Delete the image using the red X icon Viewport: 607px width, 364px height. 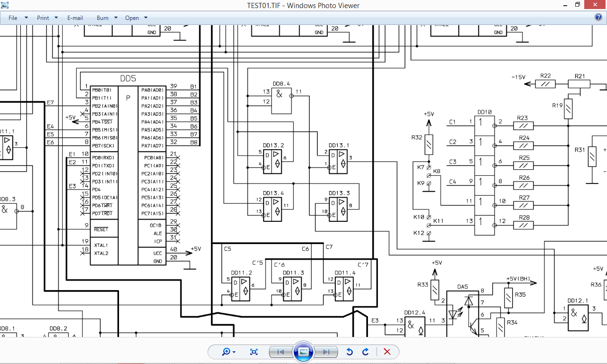[386, 352]
